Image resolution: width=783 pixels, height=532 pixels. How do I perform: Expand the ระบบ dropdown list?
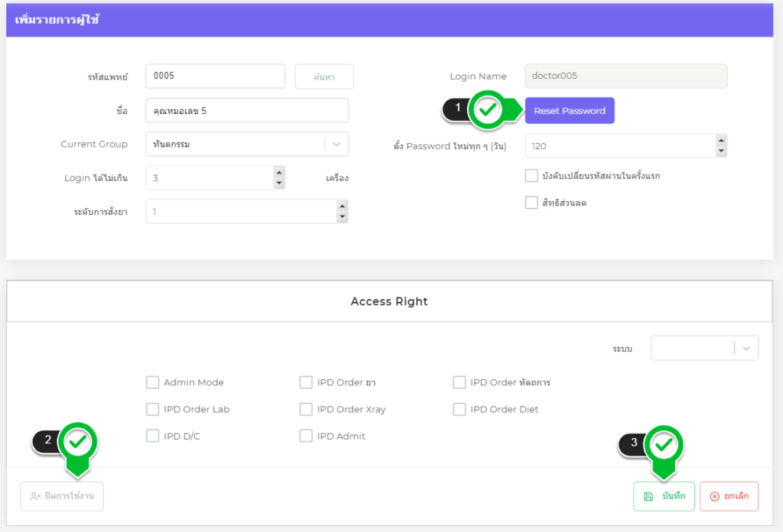click(746, 348)
